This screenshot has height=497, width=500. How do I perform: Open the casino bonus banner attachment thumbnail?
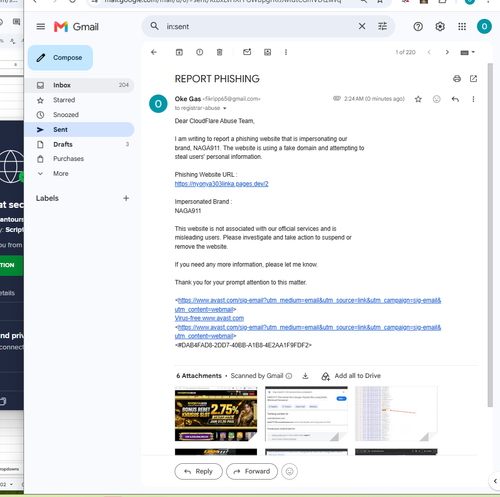coord(216,414)
